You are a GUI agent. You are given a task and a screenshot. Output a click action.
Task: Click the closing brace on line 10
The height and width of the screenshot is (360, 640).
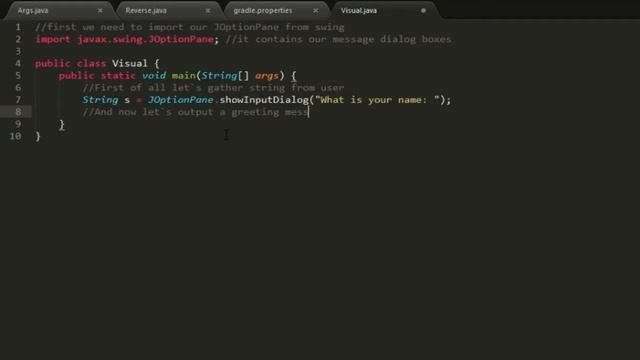(38, 136)
